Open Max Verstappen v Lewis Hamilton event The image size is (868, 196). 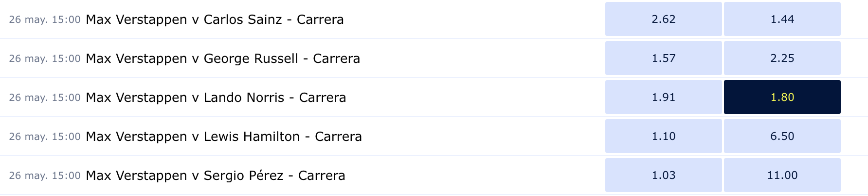coord(224,137)
